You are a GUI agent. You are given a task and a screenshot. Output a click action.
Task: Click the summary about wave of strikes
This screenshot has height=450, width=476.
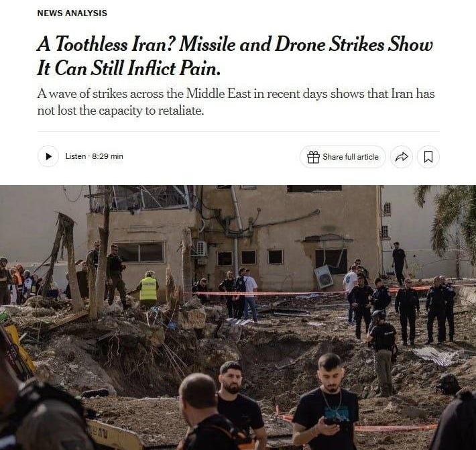(236, 102)
